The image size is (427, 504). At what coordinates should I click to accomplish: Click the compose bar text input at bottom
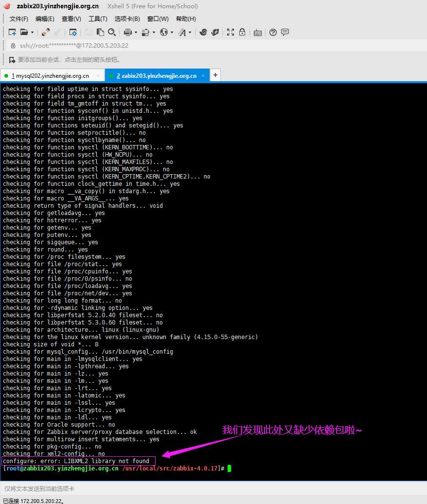click(x=213, y=488)
